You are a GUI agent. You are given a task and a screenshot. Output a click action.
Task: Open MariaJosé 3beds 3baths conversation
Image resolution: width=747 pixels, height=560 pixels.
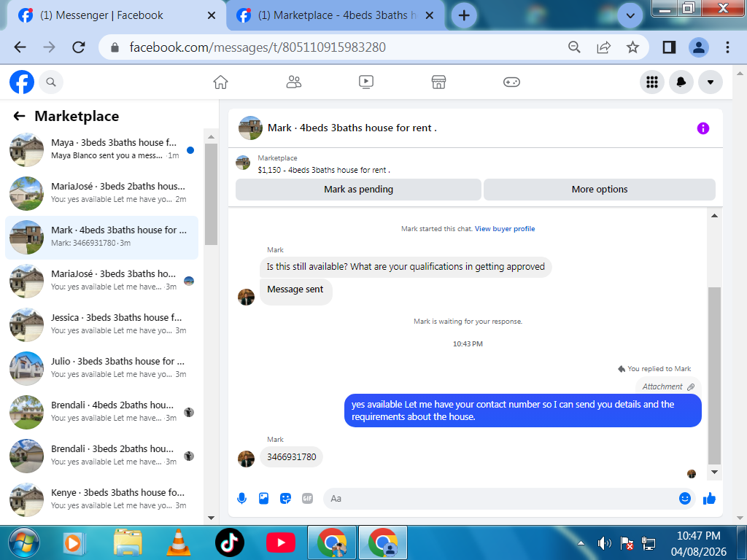tap(101, 281)
